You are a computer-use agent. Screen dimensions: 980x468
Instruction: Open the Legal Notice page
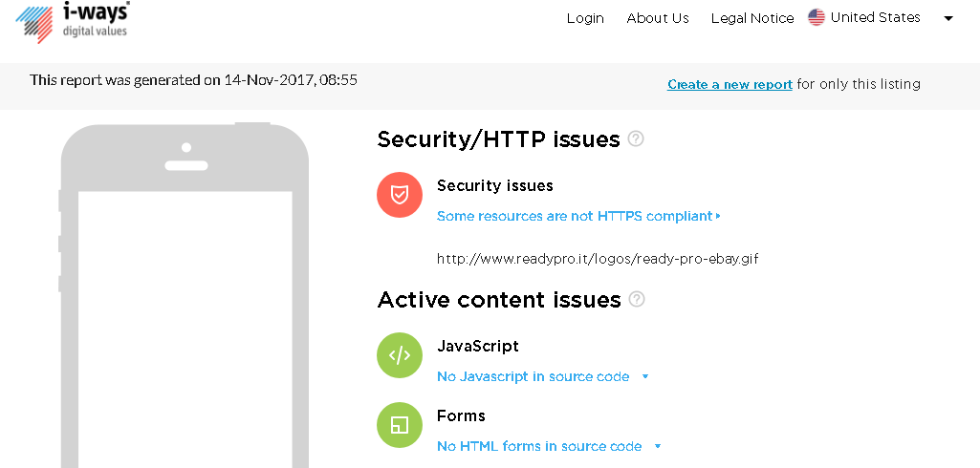(x=752, y=18)
